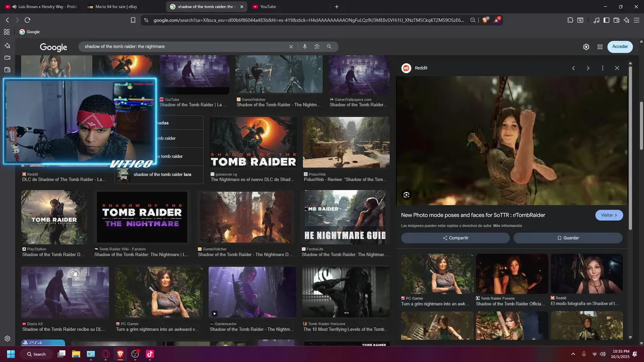Open the Brave Wallet icon

(x=616, y=20)
